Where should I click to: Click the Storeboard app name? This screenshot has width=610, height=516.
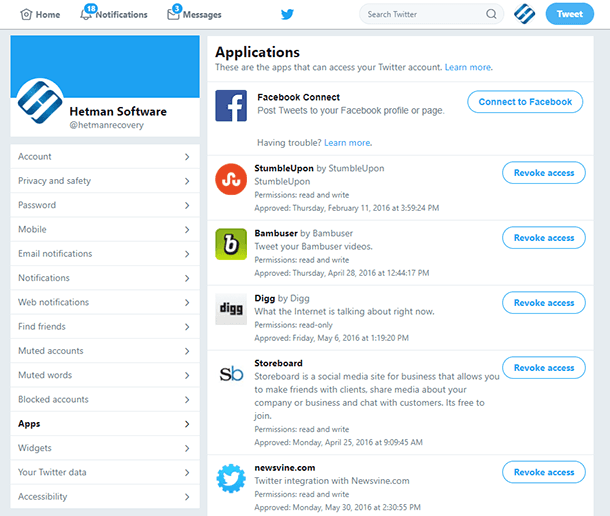tap(278, 363)
